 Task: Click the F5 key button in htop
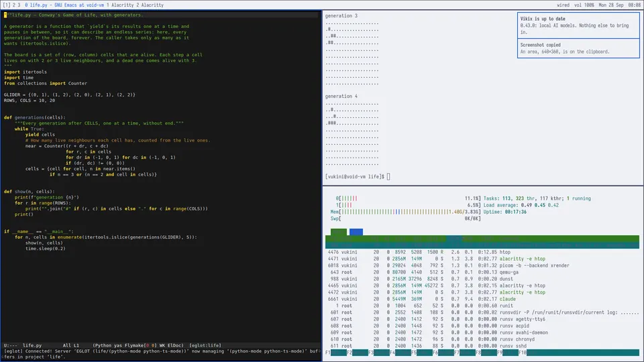tap(422, 353)
